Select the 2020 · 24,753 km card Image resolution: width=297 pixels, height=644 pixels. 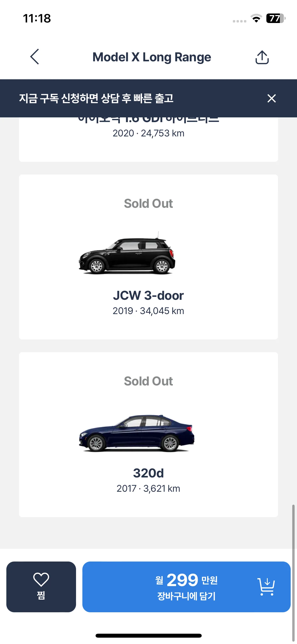pyautogui.click(x=148, y=139)
